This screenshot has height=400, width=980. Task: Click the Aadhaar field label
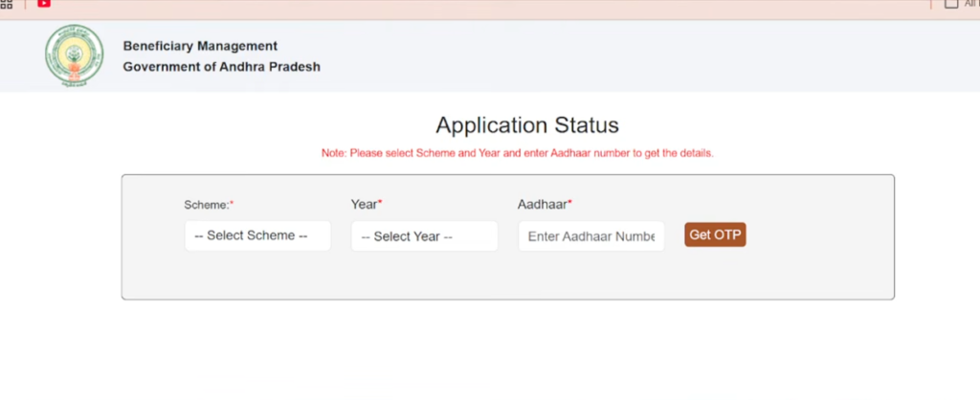coord(542,205)
